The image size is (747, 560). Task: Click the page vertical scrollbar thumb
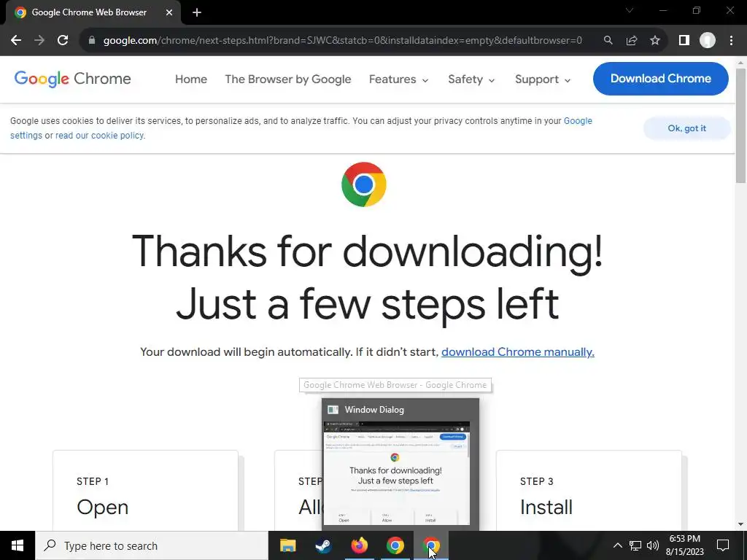click(741, 125)
